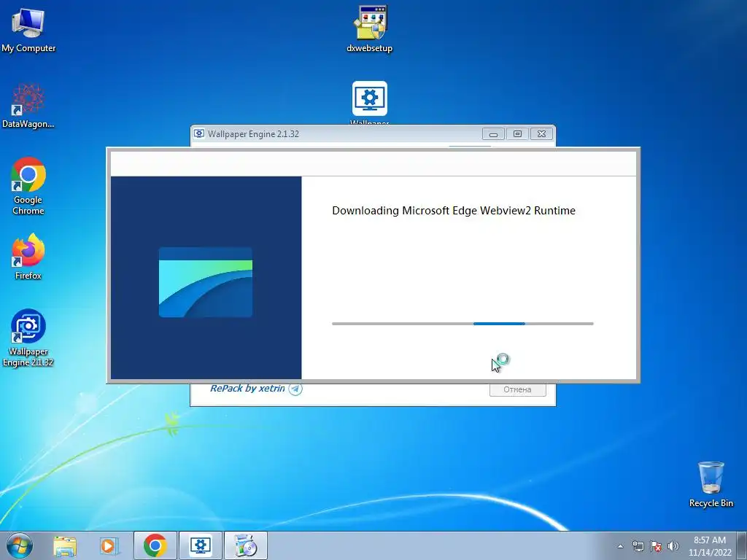Switch to Chrome in the taskbar

[155, 545]
